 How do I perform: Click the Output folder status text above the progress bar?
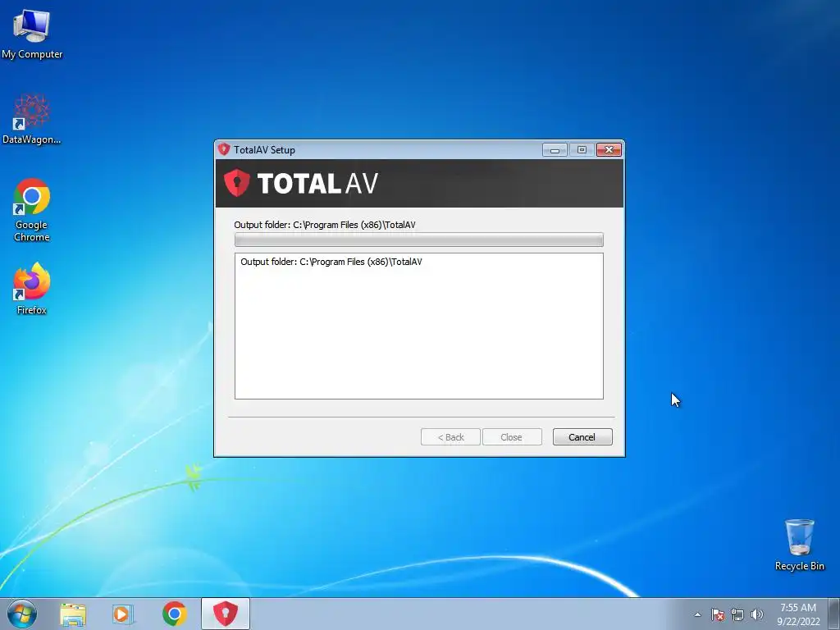pyautogui.click(x=325, y=225)
